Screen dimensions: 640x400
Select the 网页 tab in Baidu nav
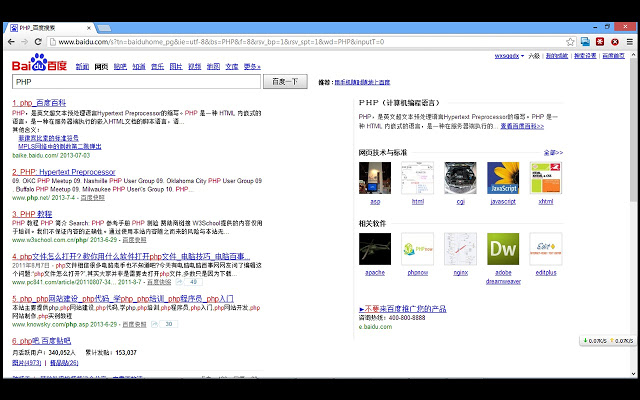[x=101, y=67]
